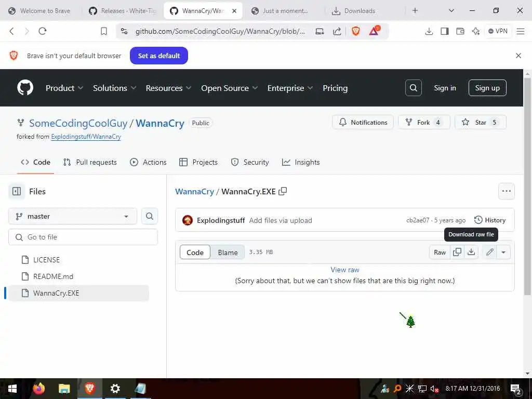532x399 pixels.
Task: Open the Security tab
Action: [250, 162]
